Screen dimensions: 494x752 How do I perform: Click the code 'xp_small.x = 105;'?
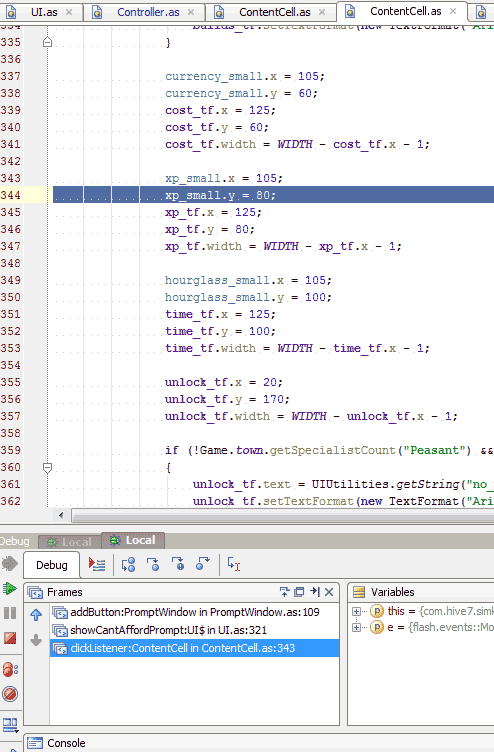point(224,178)
